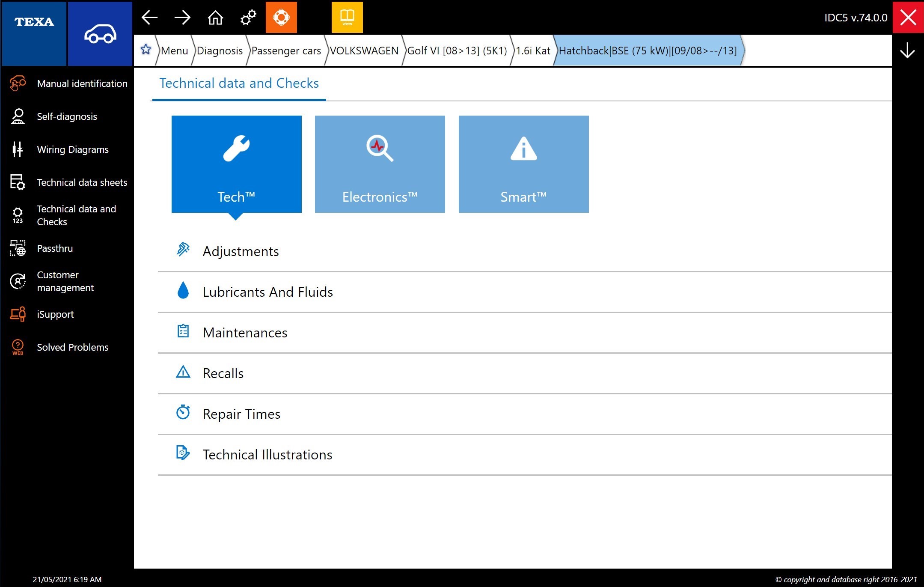
Task: Open Technical data and Checks sidebar item
Action: tap(68, 215)
